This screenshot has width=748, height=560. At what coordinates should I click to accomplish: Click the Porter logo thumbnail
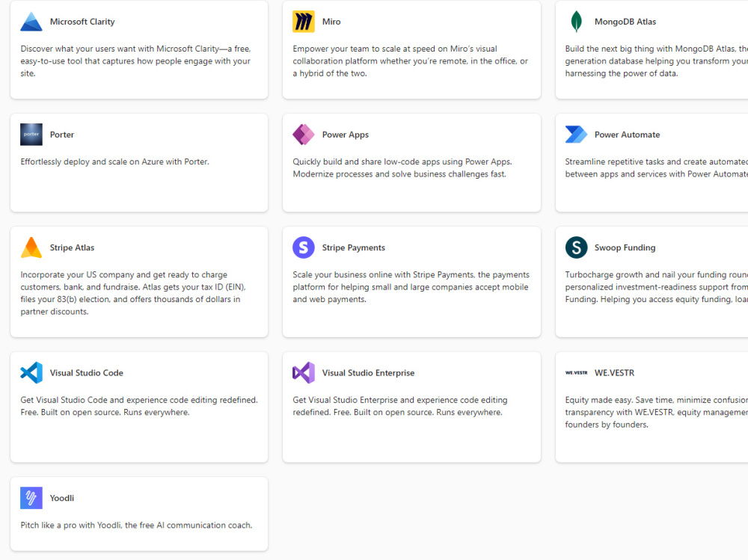pyautogui.click(x=31, y=135)
